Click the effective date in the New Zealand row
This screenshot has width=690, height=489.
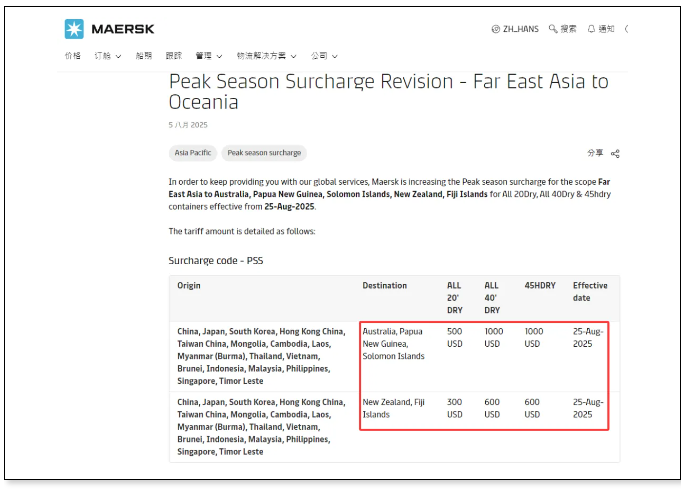tap(588, 408)
